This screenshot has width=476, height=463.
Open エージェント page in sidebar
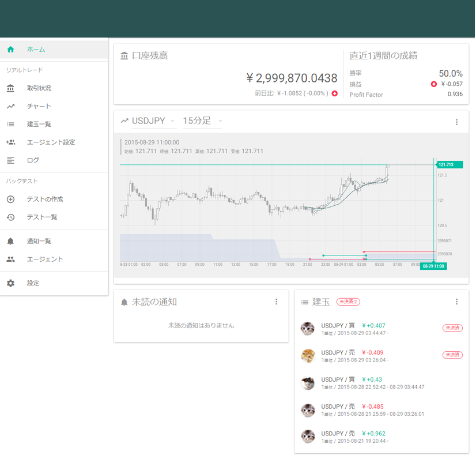point(54,259)
